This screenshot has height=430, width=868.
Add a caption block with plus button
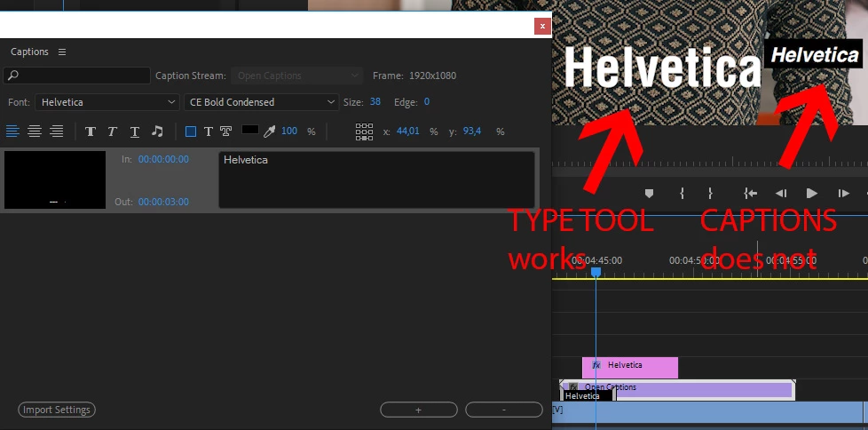(x=419, y=410)
